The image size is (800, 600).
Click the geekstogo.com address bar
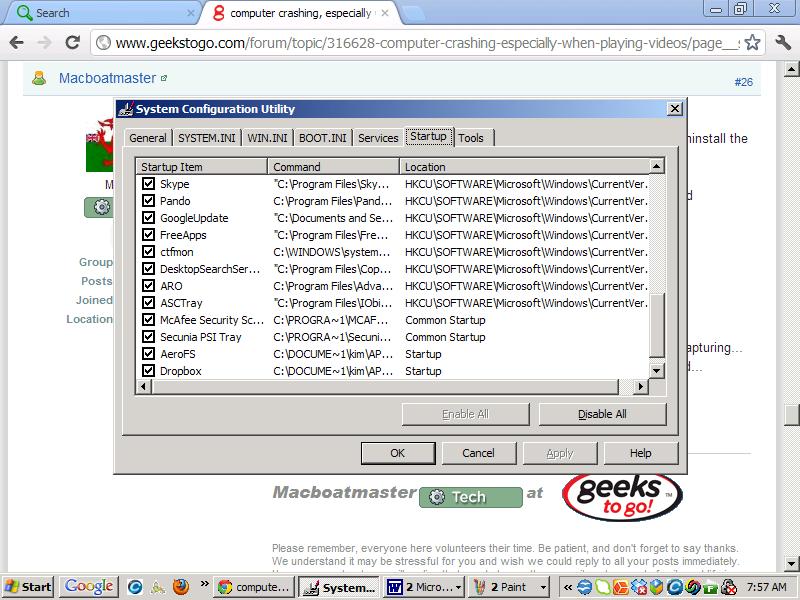[428, 43]
